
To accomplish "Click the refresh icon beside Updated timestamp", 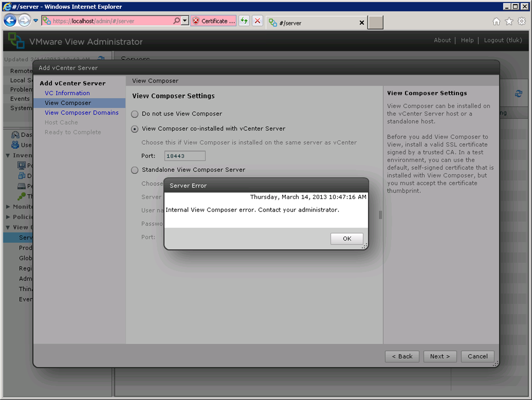I will tap(101, 59).
